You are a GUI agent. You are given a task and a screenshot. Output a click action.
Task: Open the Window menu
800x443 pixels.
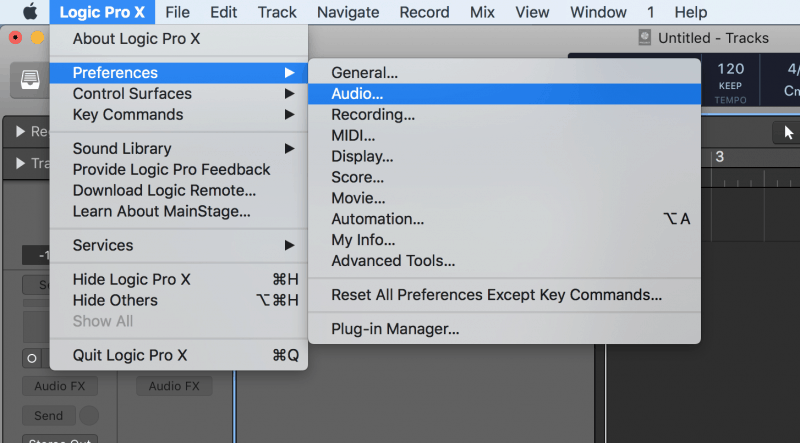[x=598, y=12]
